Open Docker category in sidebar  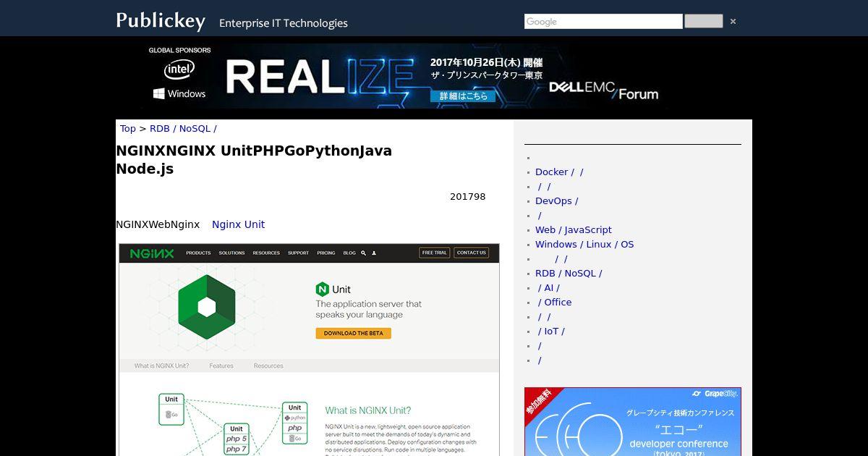coord(559,172)
